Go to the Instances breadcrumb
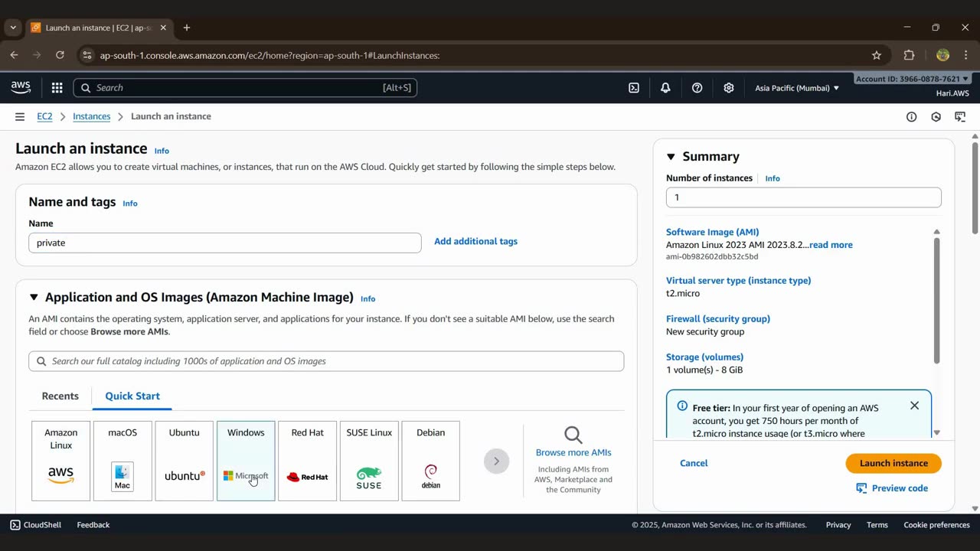 pyautogui.click(x=91, y=116)
